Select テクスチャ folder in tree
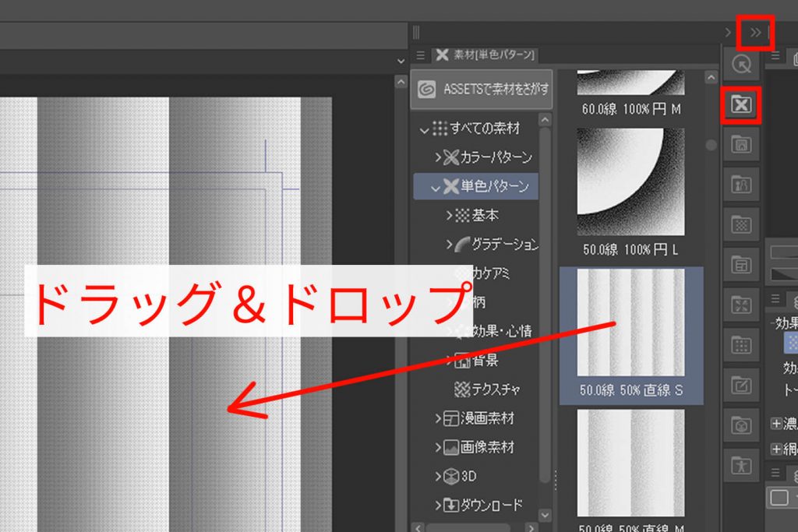This screenshot has width=798, height=532. (x=496, y=389)
